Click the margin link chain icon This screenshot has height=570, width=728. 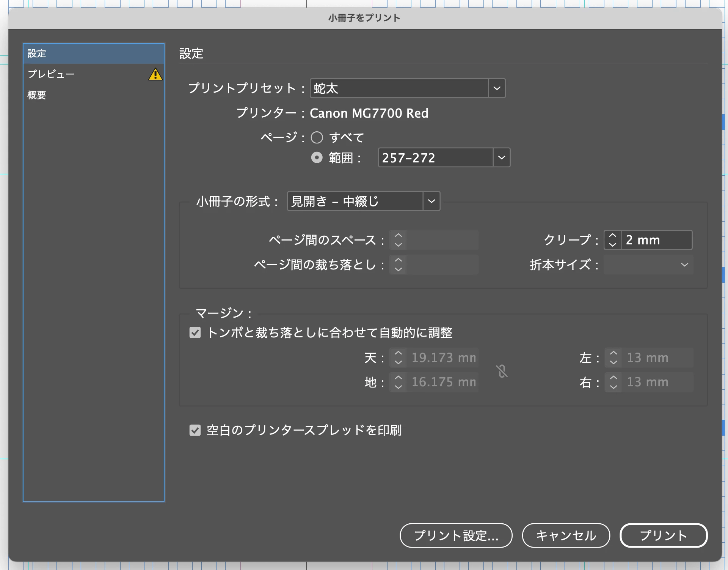[x=502, y=371]
